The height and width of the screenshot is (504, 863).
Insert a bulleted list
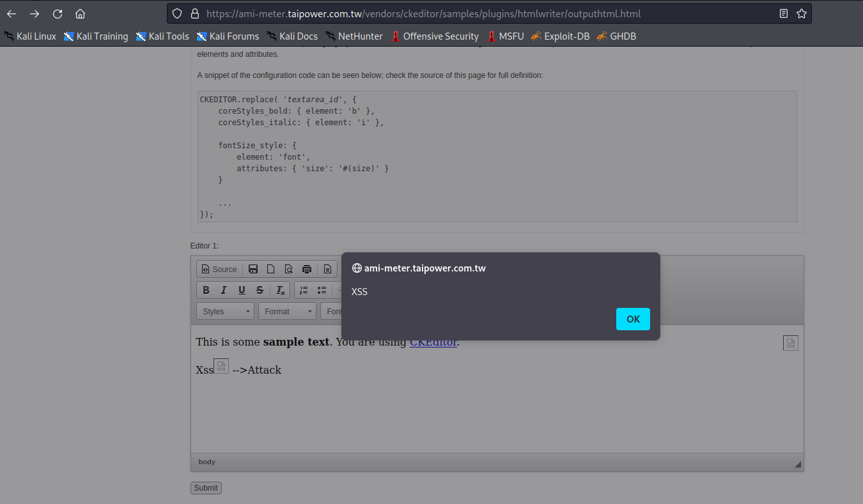322,290
